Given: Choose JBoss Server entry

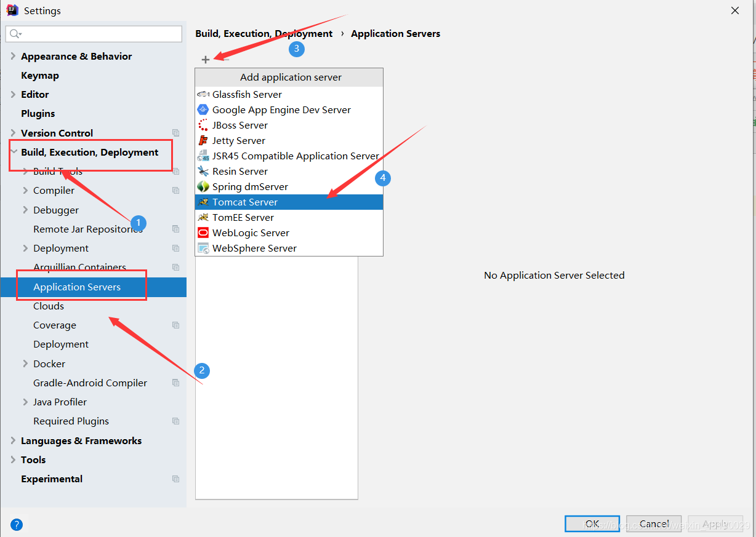Looking at the screenshot, I should point(289,125).
